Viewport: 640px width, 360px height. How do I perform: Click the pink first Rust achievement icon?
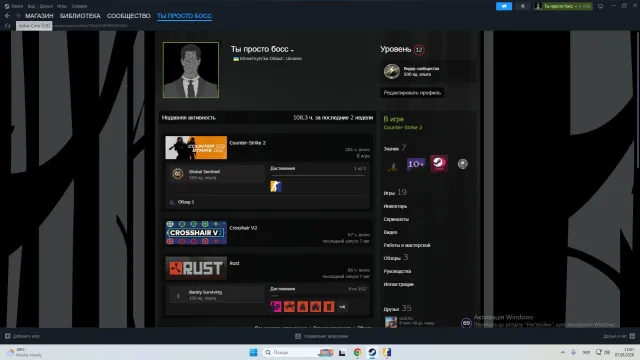pos(276,307)
